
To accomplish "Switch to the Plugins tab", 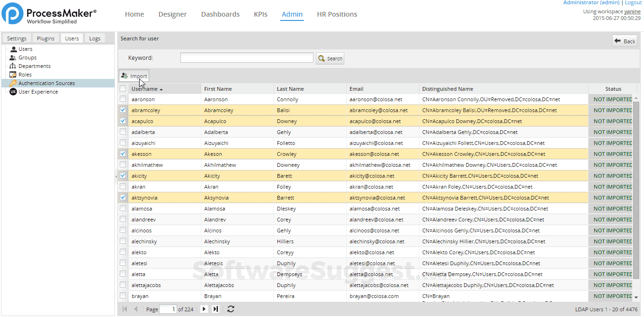I will [x=46, y=38].
